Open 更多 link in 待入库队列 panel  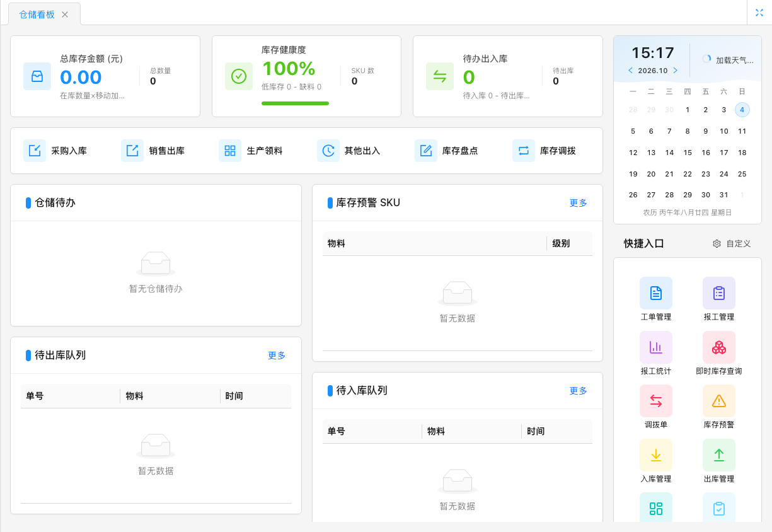579,391
